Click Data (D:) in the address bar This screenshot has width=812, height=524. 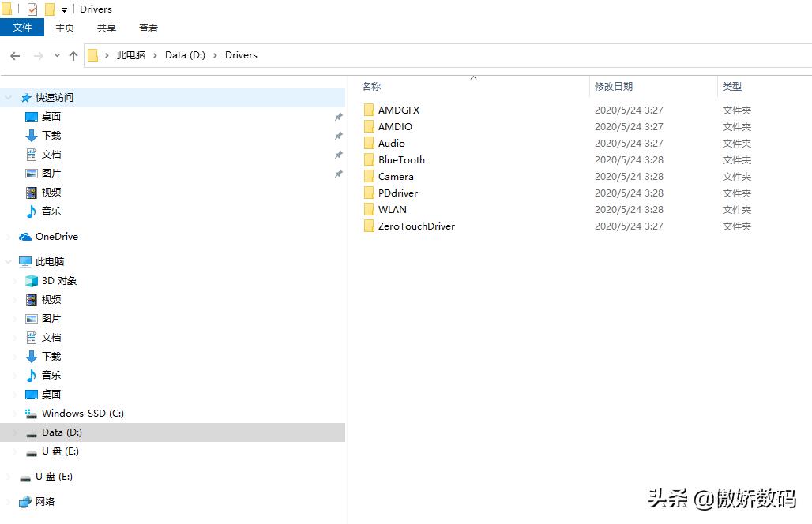185,54
